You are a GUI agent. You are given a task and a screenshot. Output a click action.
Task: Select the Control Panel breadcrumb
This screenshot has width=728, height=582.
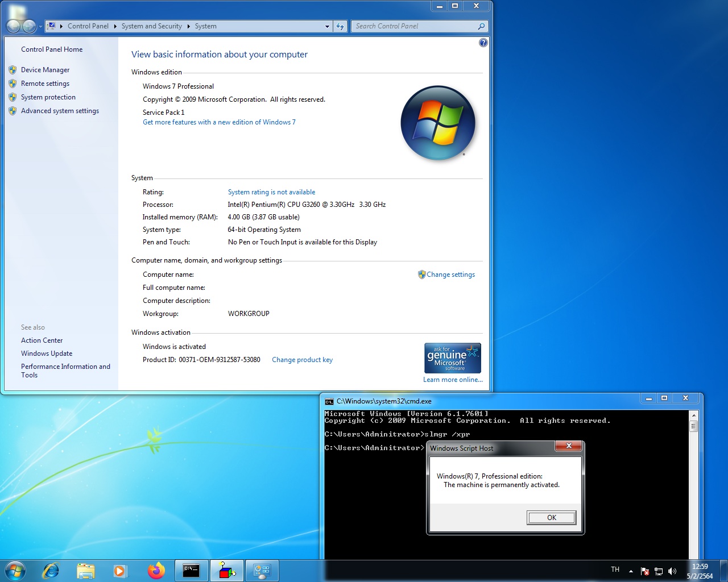[88, 26]
